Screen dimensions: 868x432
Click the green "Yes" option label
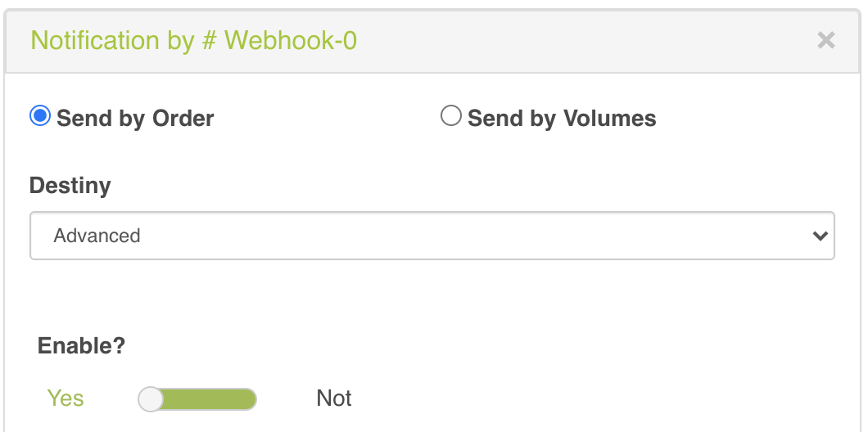[66, 398]
